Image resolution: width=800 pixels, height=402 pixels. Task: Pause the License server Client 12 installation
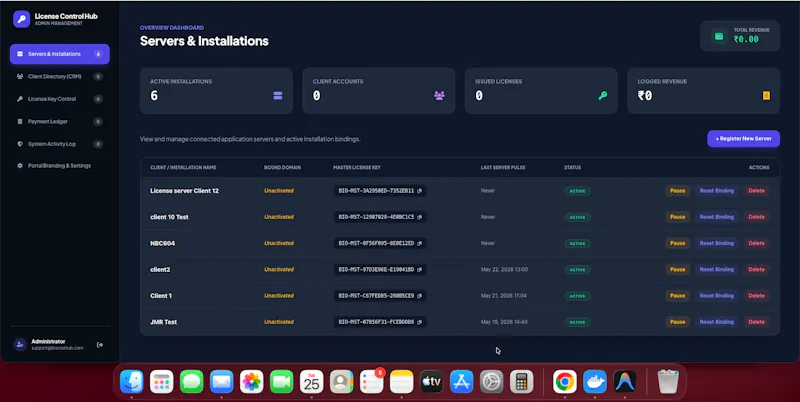point(678,191)
